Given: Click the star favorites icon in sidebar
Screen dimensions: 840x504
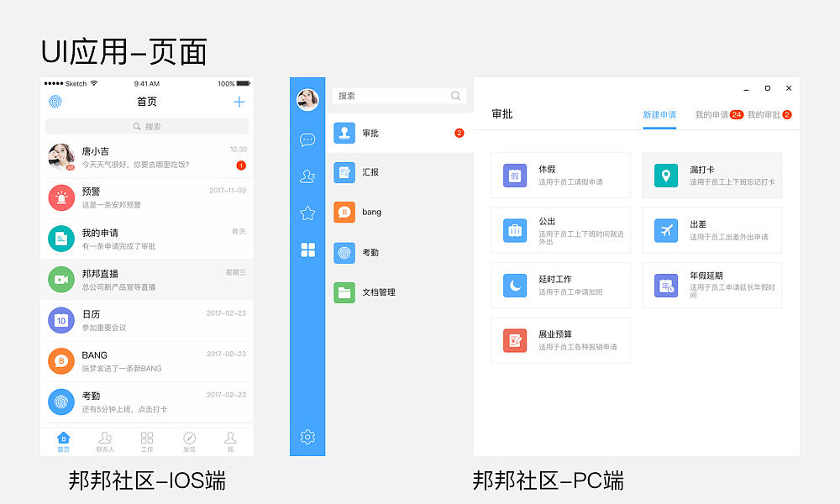Looking at the screenshot, I should pos(307,213).
